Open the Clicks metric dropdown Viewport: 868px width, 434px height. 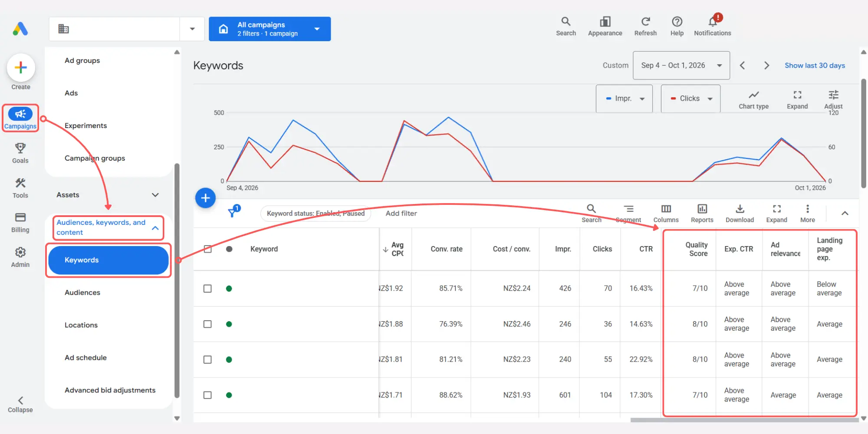[x=690, y=99]
